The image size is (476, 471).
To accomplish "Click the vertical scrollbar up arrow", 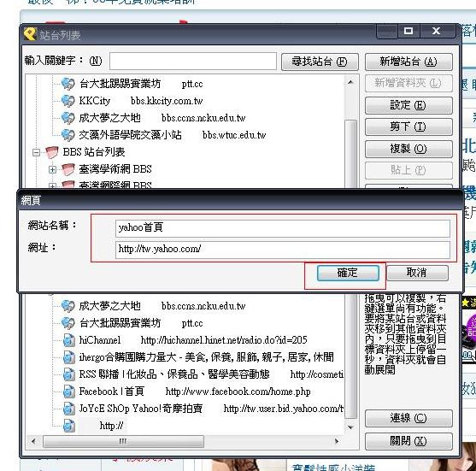I will tap(350, 82).
